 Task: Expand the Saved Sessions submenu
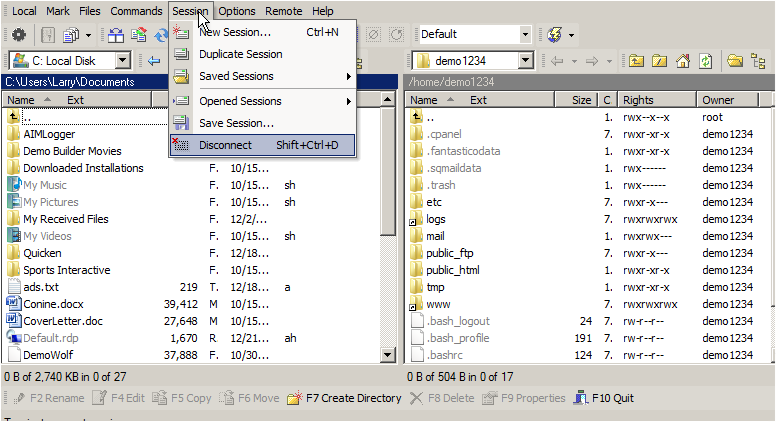click(x=263, y=76)
